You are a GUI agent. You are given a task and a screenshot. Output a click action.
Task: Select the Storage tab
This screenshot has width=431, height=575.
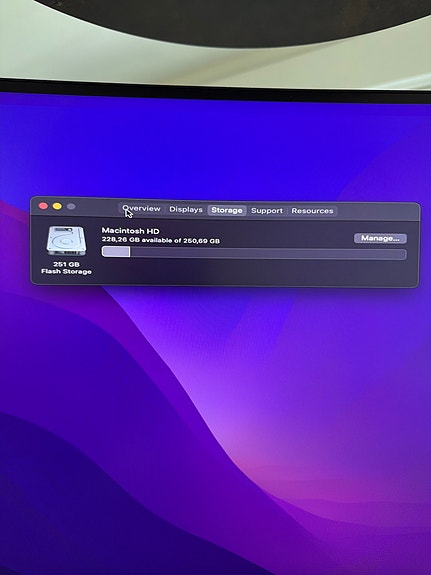click(x=227, y=210)
